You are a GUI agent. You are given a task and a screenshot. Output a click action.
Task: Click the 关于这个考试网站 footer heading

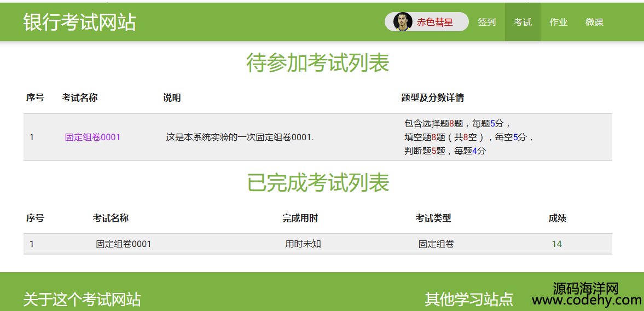click(x=82, y=299)
